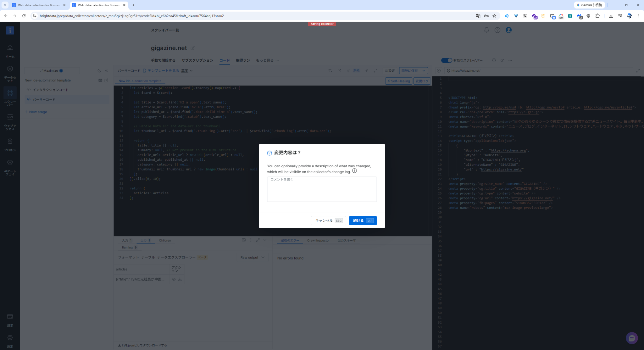Click the console icon in output panel
644x350 pixels.
tap(244, 240)
